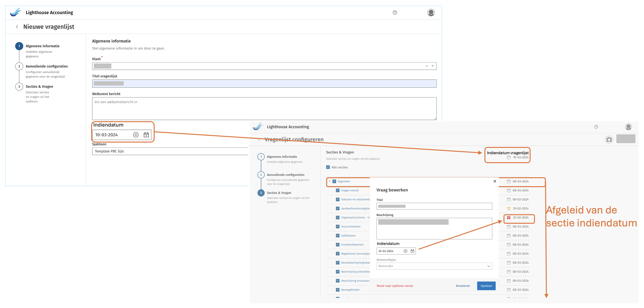Open the Klant dropdown arrow
The width and height of the screenshot is (644, 308).
click(x=433, y=66)
